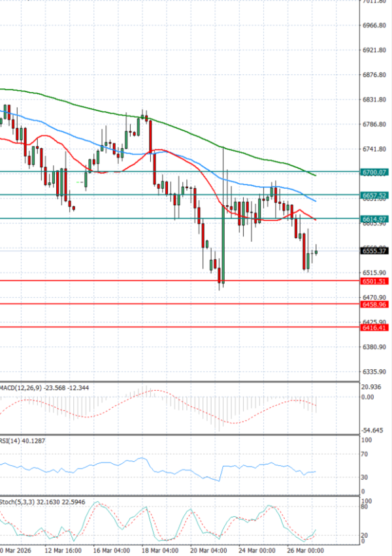Viewport: 392px width, 556px height.
Task: Select the 6416.41 support price label
Action: click(374, 328)
